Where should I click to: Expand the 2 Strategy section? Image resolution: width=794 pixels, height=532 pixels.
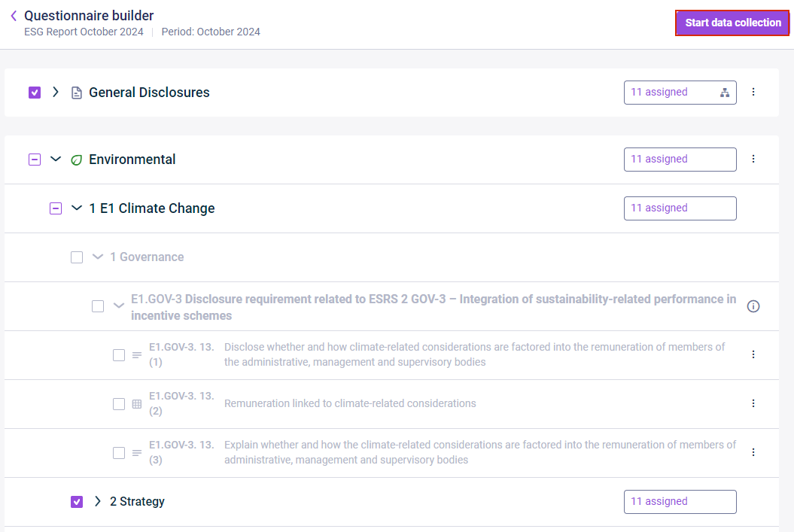coord(98,501)
